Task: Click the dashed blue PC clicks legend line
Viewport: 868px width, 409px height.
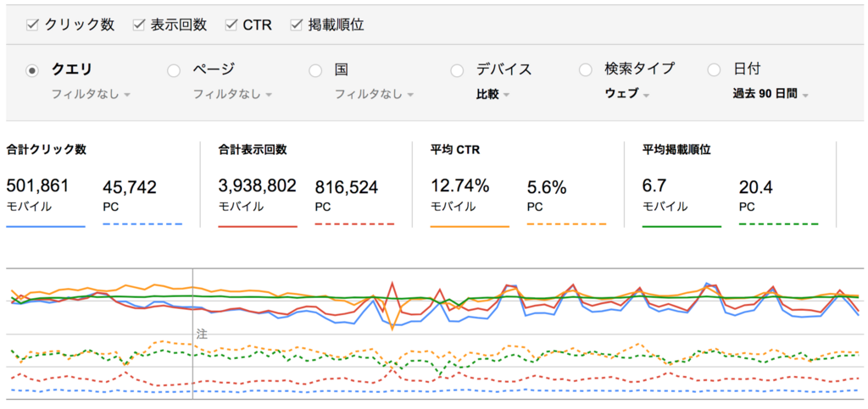Action: click(142, 224)
